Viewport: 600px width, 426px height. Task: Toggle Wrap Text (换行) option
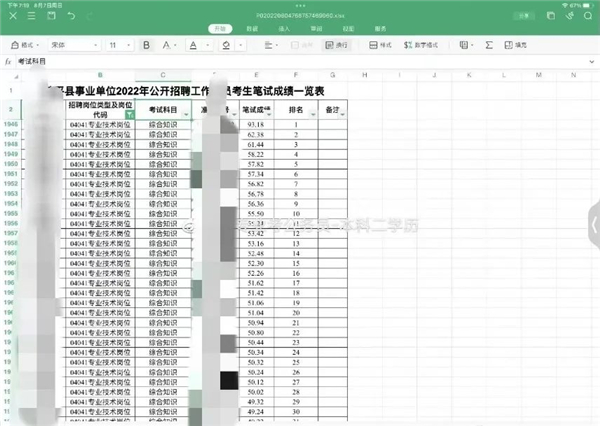point(339,45)
